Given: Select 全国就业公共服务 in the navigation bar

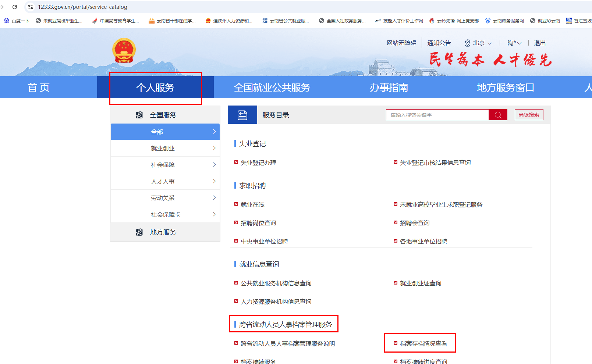Looking at the screenshot, I should [272, 88].
